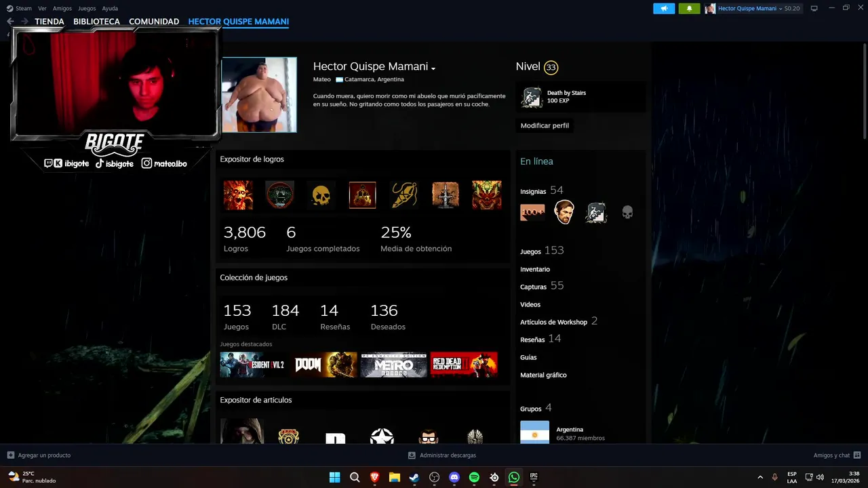Select the HECTOR QUISPE MAMANI tab
The width and height of the screenshot is (868, 488).
coord(239,22)
